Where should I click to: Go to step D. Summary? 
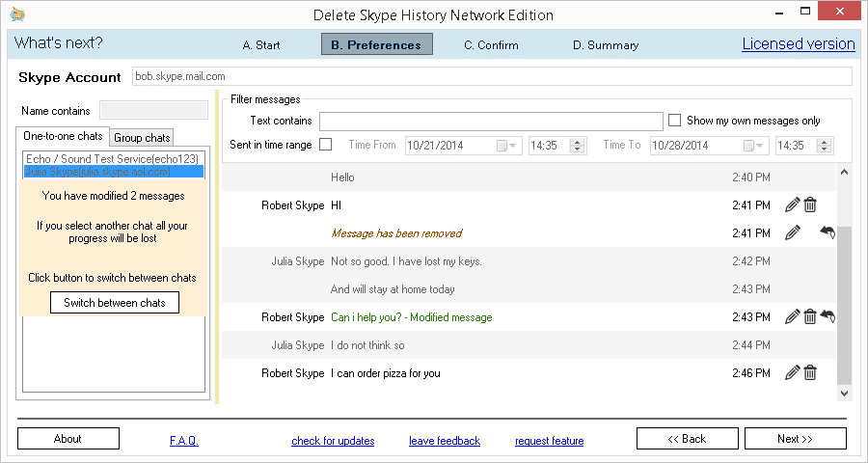click(x=606, y=45)
